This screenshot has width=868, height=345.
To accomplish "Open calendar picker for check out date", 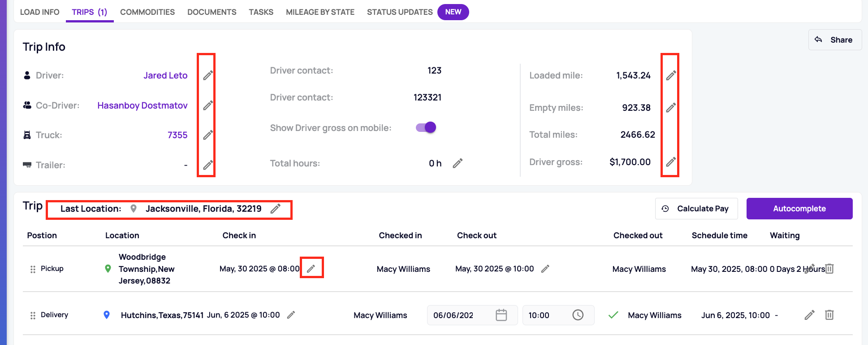I will (501, 315).
